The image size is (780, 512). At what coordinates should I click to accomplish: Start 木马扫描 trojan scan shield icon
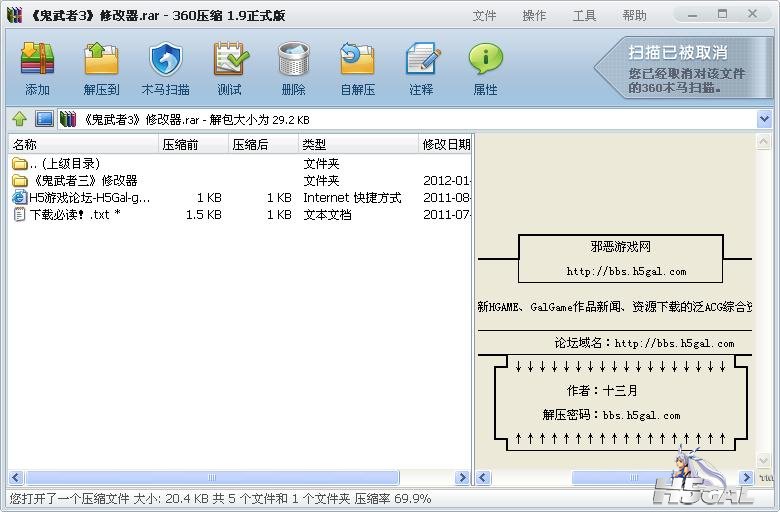[x=166, y=59]
